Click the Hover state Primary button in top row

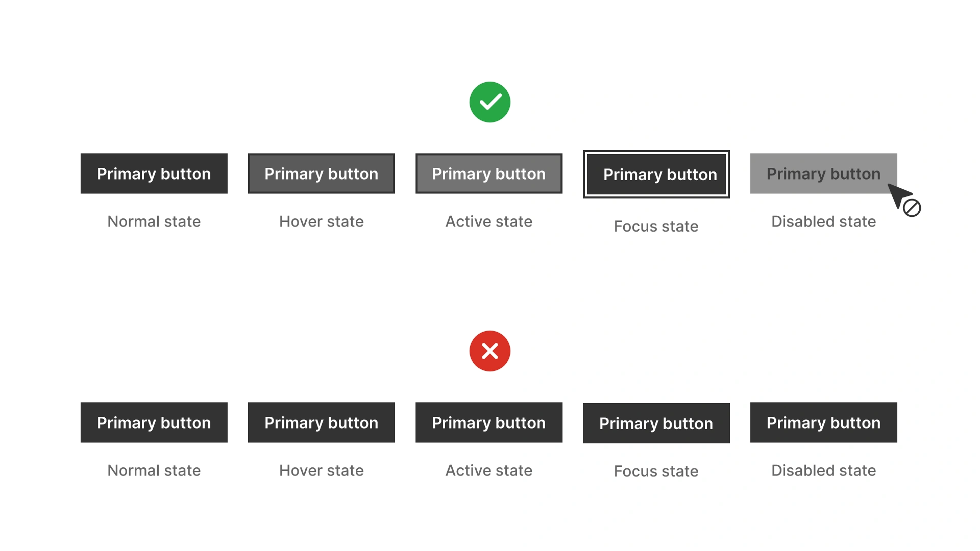[321, 173]
